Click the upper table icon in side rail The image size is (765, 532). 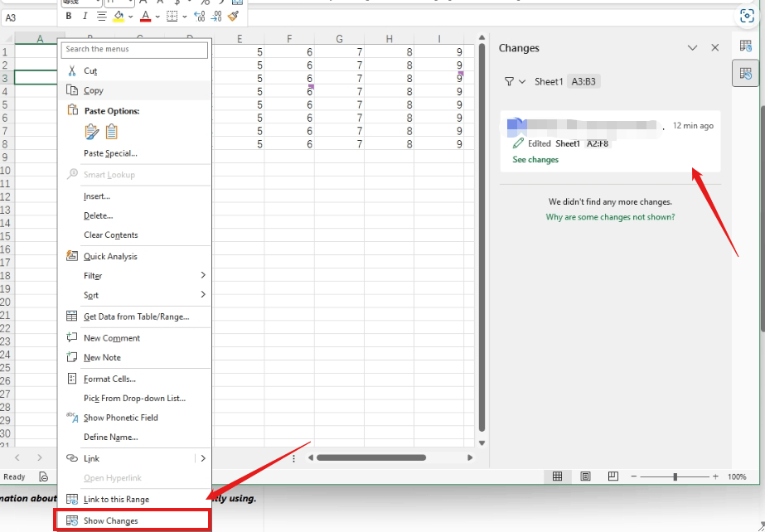tap(745, 46)
